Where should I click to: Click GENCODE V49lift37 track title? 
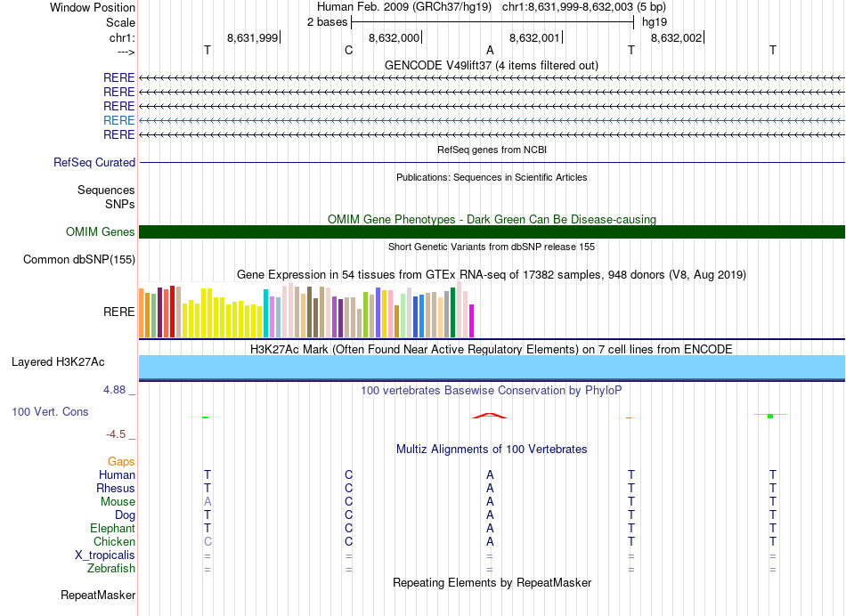click(491, 66)
